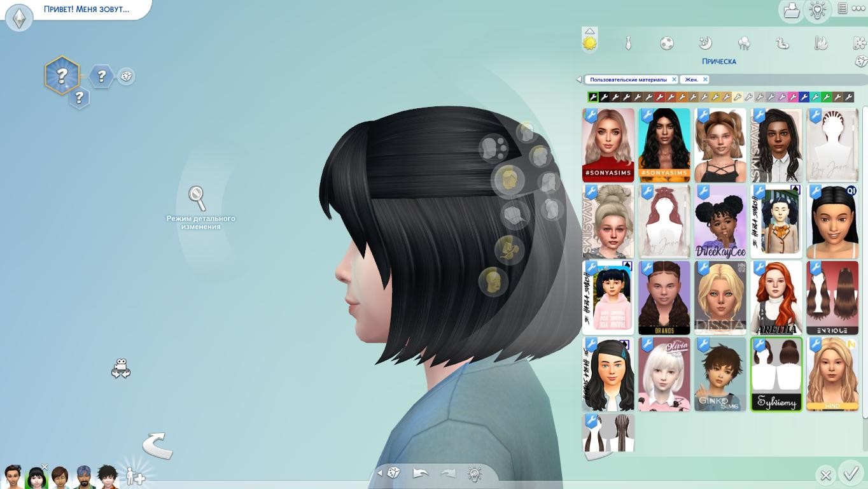Open the Save to Library folder icon
This screenshot has width=868, height=489.
click(791, 11)
